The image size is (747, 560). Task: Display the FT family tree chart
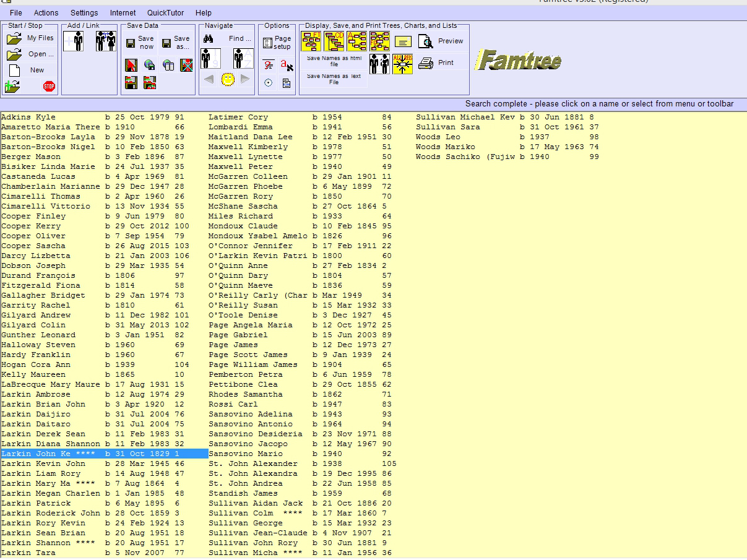pyautogui.click(x=311, y=41)
